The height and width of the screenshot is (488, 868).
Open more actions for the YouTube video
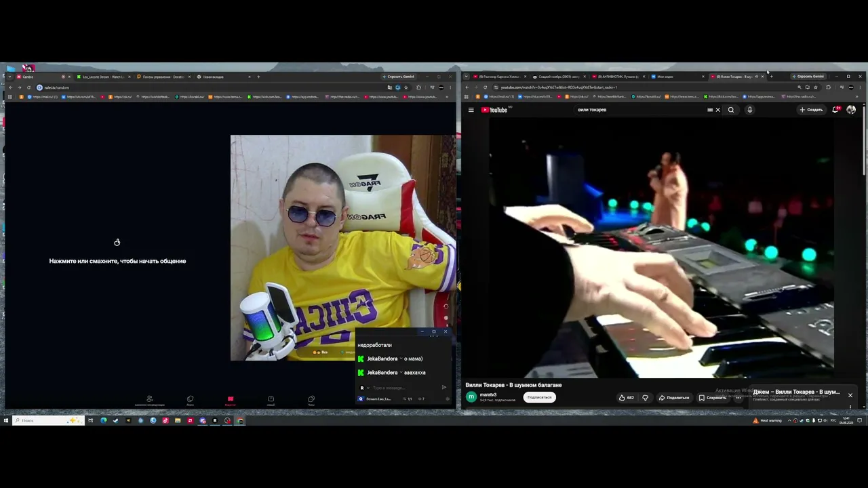738,398
